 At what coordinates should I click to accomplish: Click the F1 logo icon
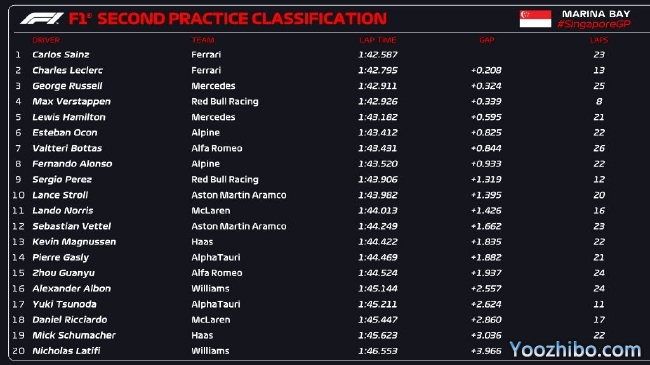coord(42,19)
